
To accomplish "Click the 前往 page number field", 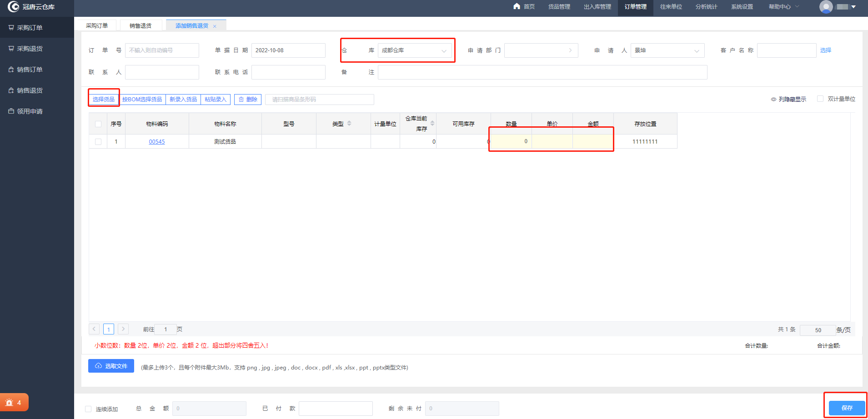I will click(x=166, y=329).
